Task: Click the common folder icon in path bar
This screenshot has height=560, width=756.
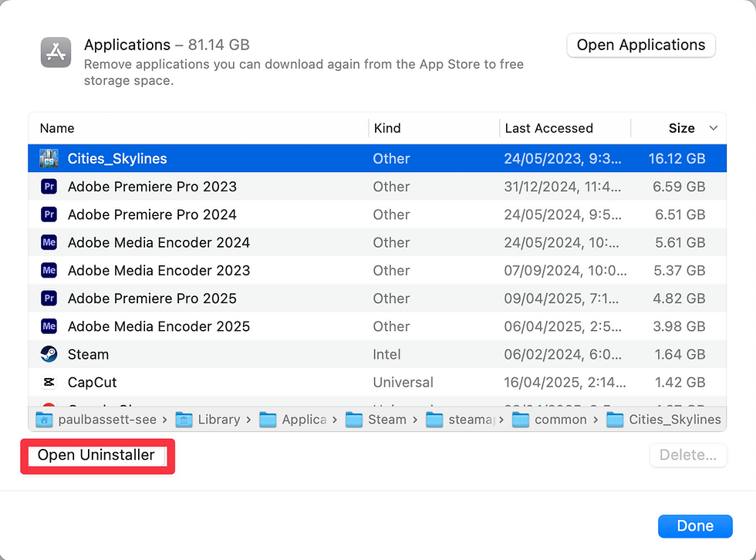Action: point(521,420)
